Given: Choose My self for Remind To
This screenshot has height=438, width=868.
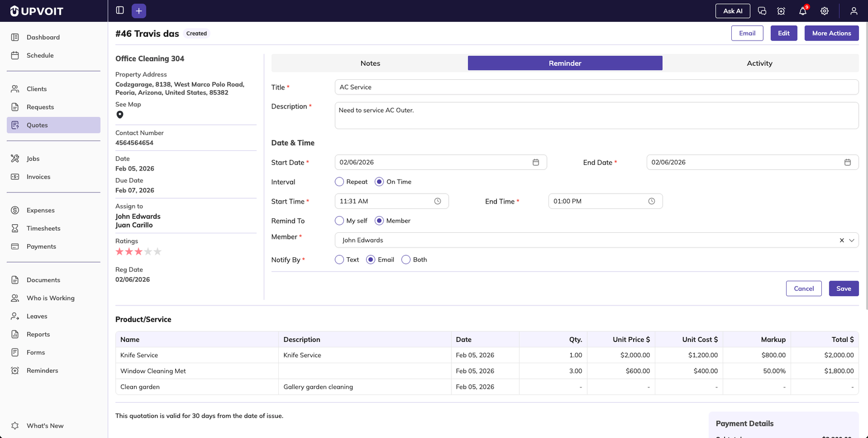Looking at the screenshot, I should [x=340, y=221].
